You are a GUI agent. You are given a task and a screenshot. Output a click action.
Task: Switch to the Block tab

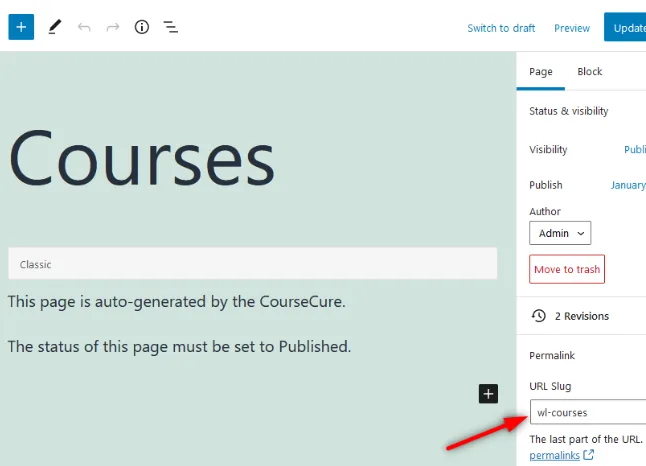(x=590, y=72)
